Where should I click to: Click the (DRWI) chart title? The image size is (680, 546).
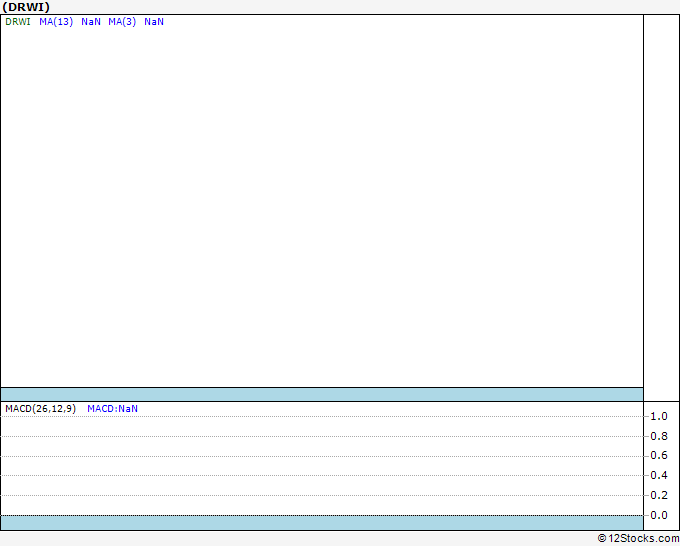click(26, 7)
